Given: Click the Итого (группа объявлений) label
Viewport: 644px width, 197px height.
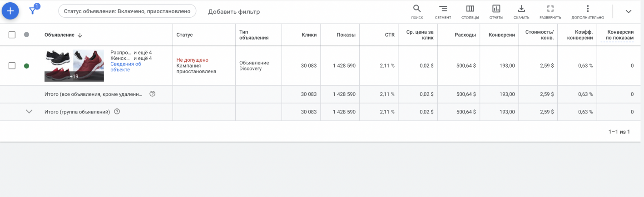Looking at the screenshot, I should tap(77, 112).
